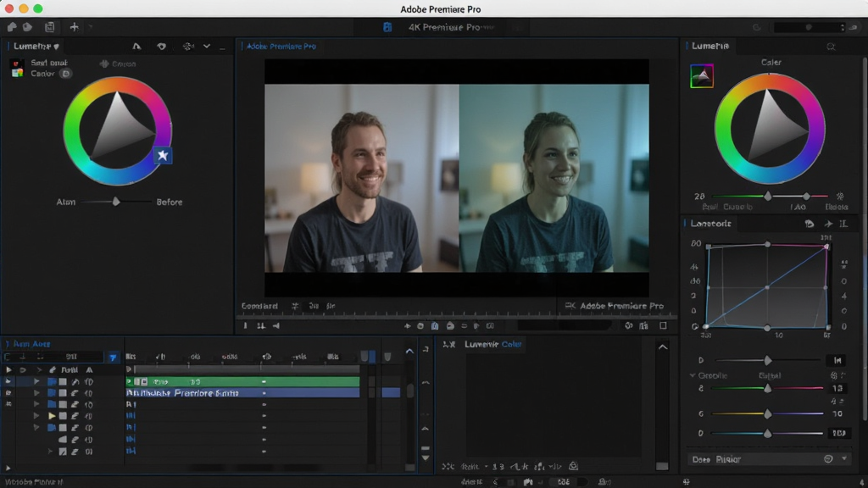Select the green clip on the timeline
The width and height of the screenshot is (868, 488).
[242, 382]
